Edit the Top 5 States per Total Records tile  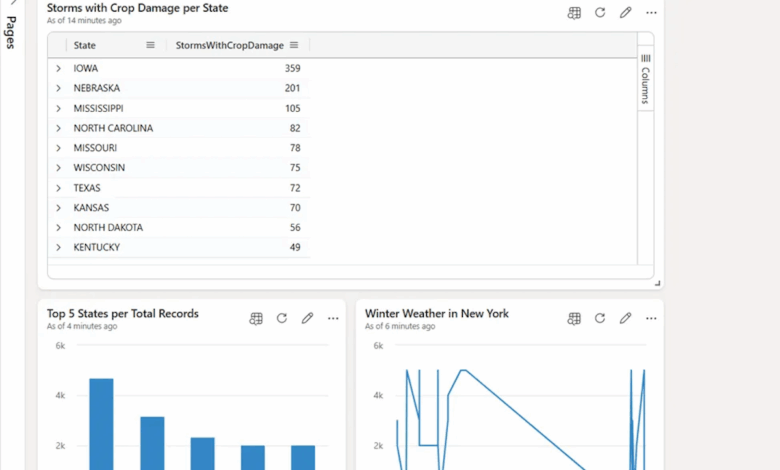[x=308, y=319]
